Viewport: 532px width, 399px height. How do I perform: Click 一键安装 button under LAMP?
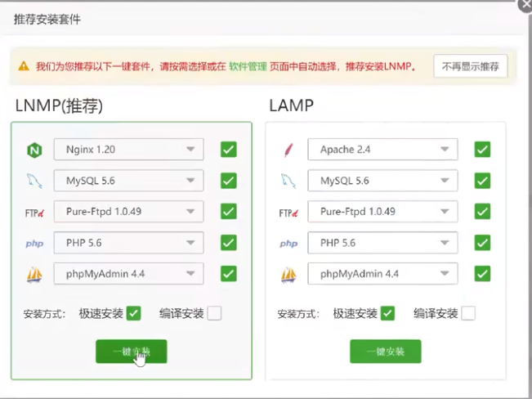pos(386,352)
